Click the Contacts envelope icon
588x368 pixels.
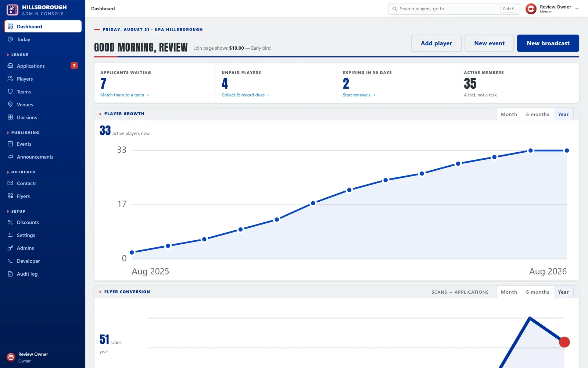click(10, 183)
